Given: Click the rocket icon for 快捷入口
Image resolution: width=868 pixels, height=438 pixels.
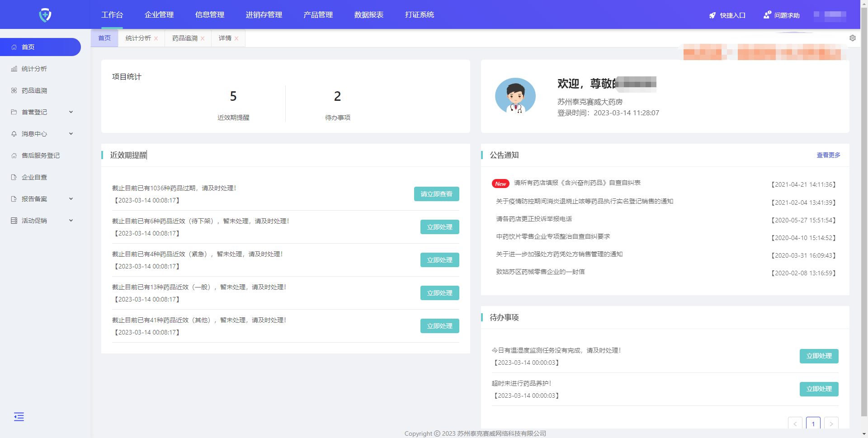Looking at the screenshot, I should (x=712, y=15).
